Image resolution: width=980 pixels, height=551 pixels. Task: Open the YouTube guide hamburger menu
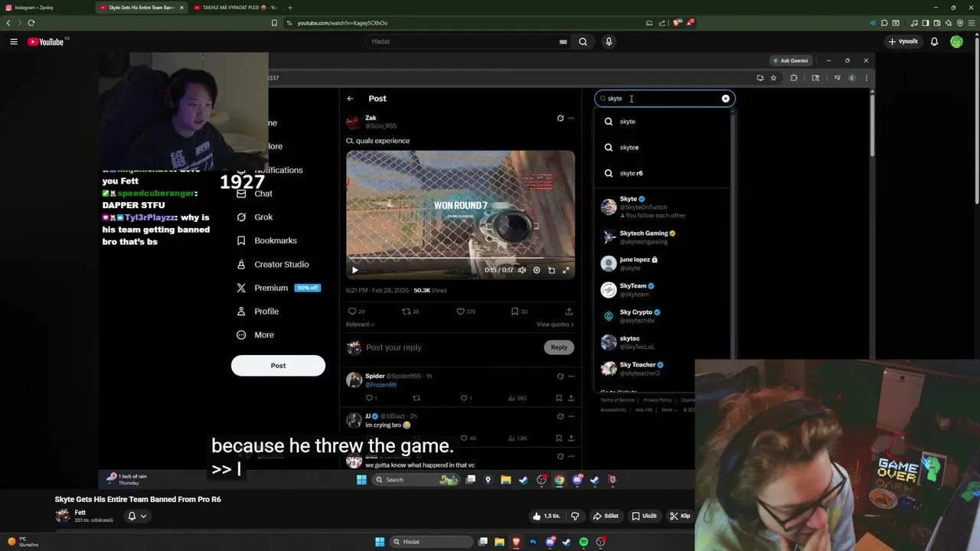tap(14, 41)
